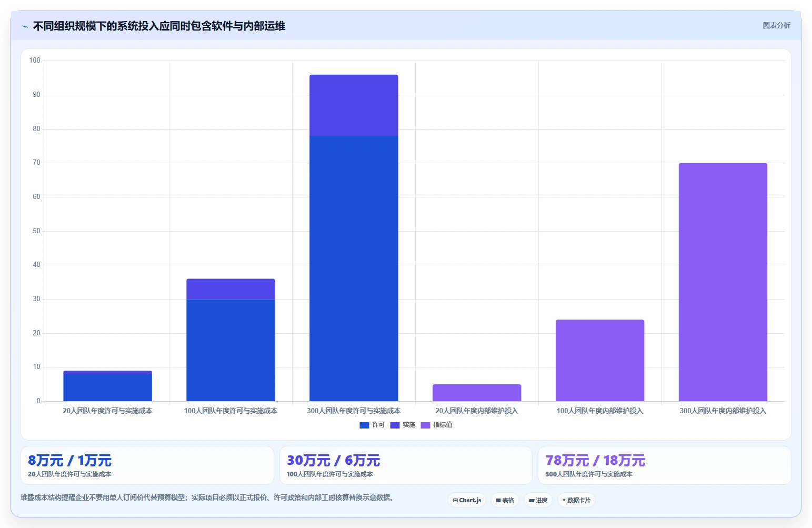This screenshot has width=812, height=528.
Task: Click the y-axis value 80
Action: click(36, 129)
